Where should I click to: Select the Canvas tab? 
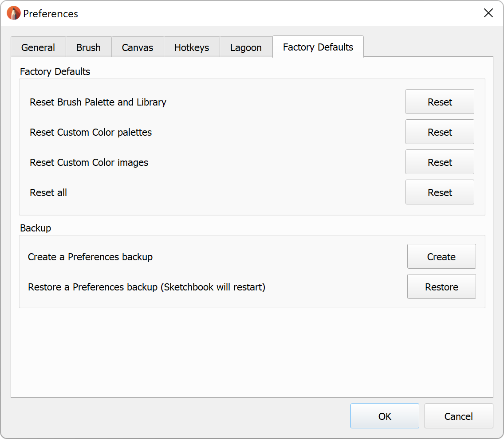[138, 47]
